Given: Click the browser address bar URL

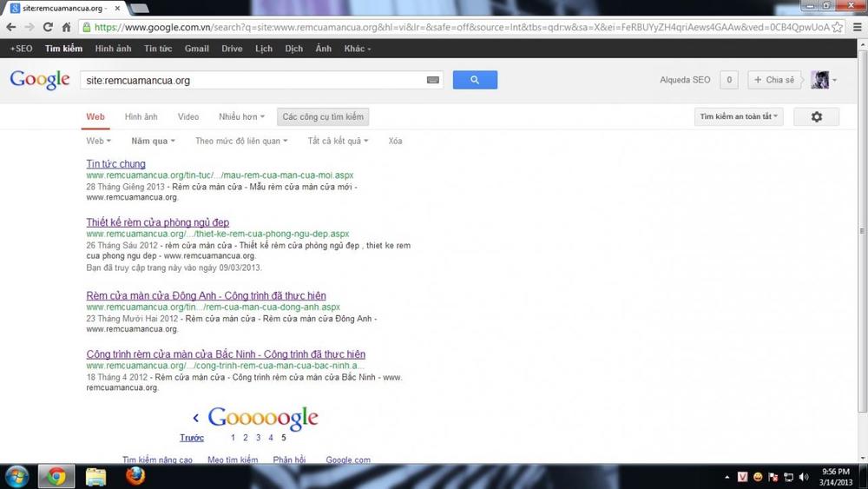Looking at the screenshot, I should pyautogui.click(x=462, y=27).
